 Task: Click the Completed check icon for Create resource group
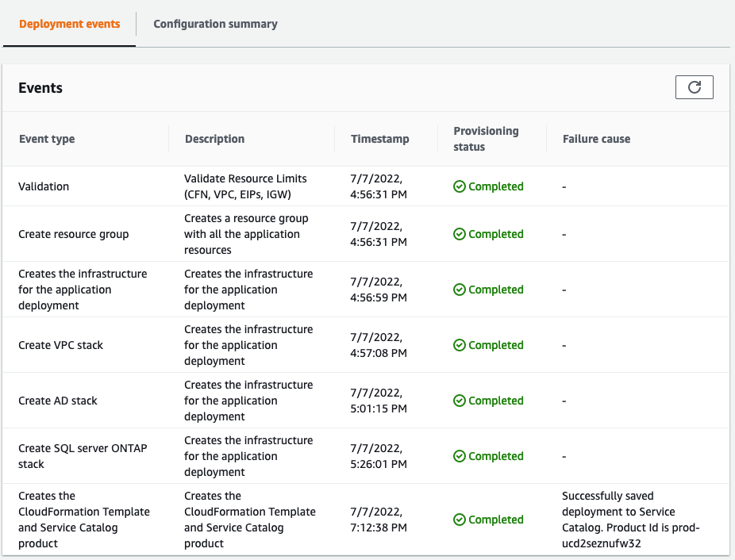coord(460,234)
